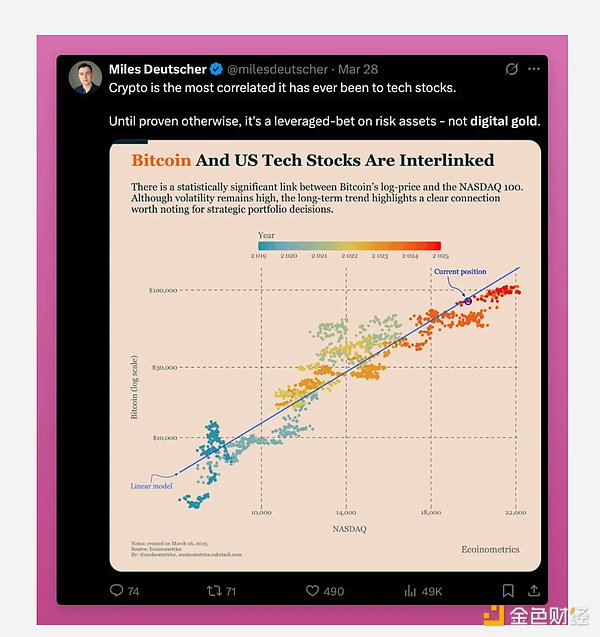The image size is (600, 637).
Task: Click the year color gradient legend
Action: tap(348, 245)
